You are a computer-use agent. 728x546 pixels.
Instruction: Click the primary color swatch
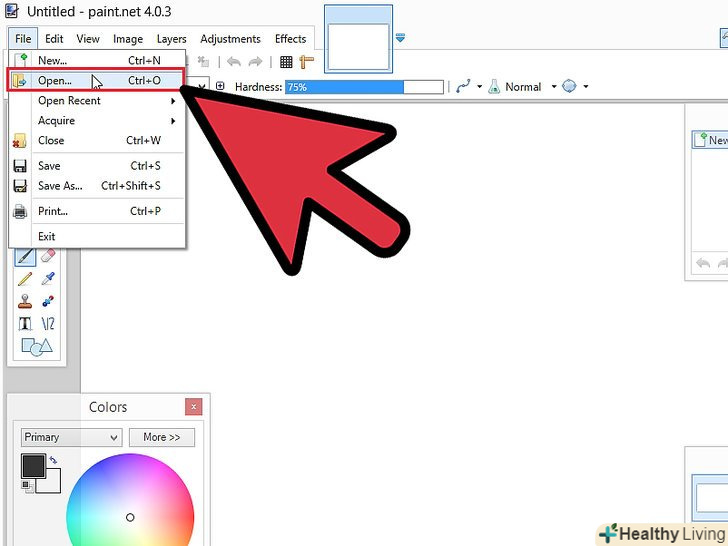click(x=33, y=466)
